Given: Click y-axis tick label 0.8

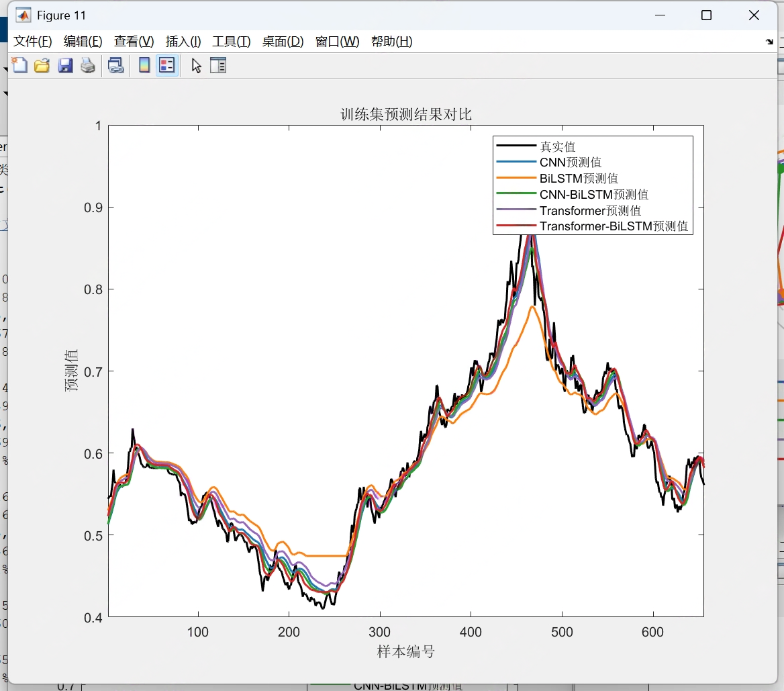Looking at the screenshot, I should (x=93, y=289).
